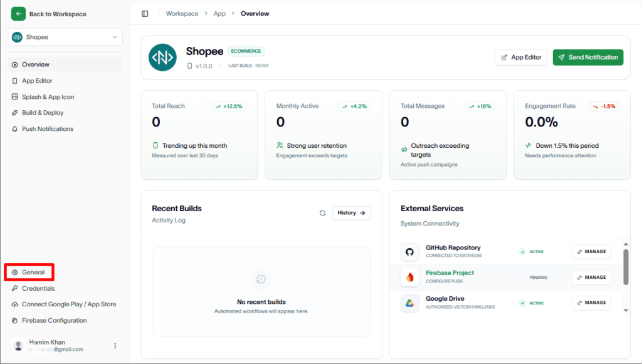This screenshot has height=364, width=642.
Task: Open user menu via three-dot icon
Action: [115, 346]
